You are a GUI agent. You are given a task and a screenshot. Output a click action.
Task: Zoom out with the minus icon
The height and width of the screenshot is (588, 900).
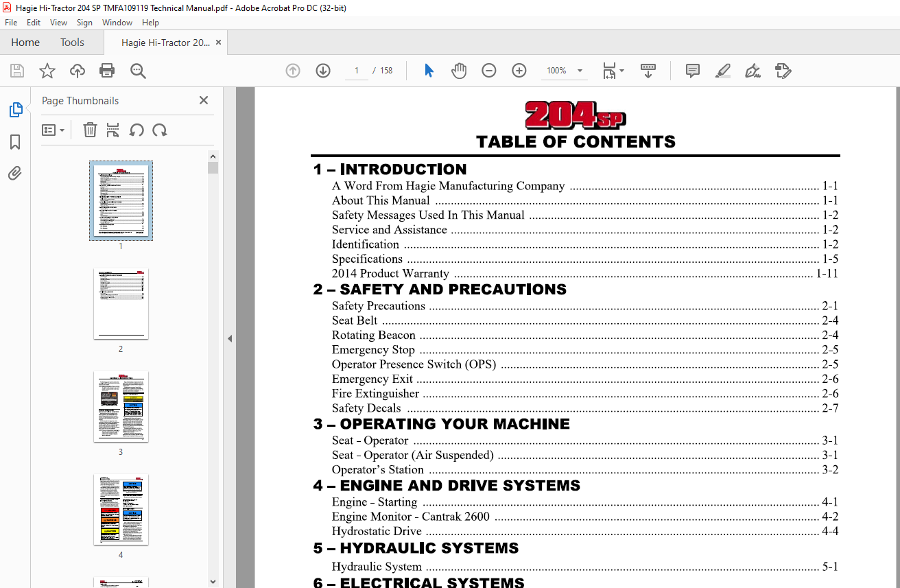point(488,71)
